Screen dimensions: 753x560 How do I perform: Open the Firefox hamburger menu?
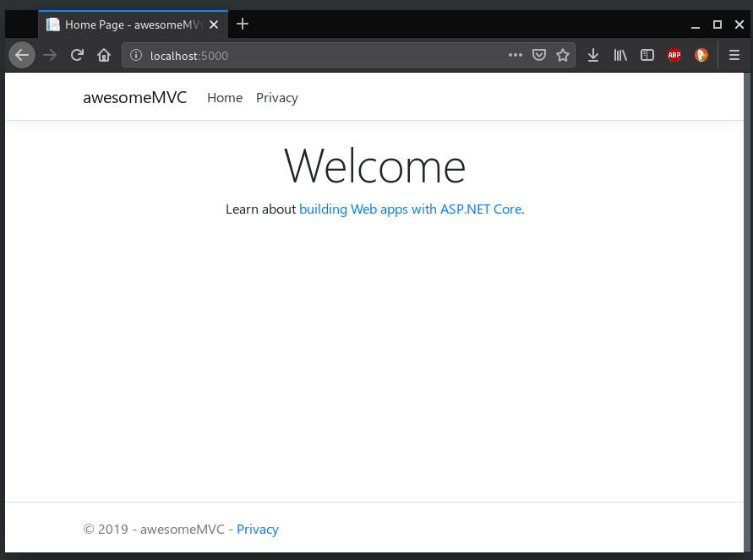click(x=734, y=55)
